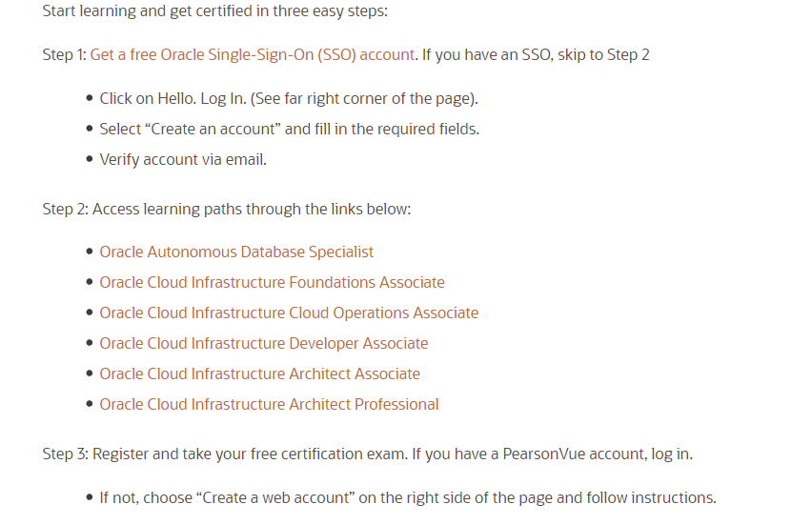Click the 'Create an account' instruction line

click(289, 129)
